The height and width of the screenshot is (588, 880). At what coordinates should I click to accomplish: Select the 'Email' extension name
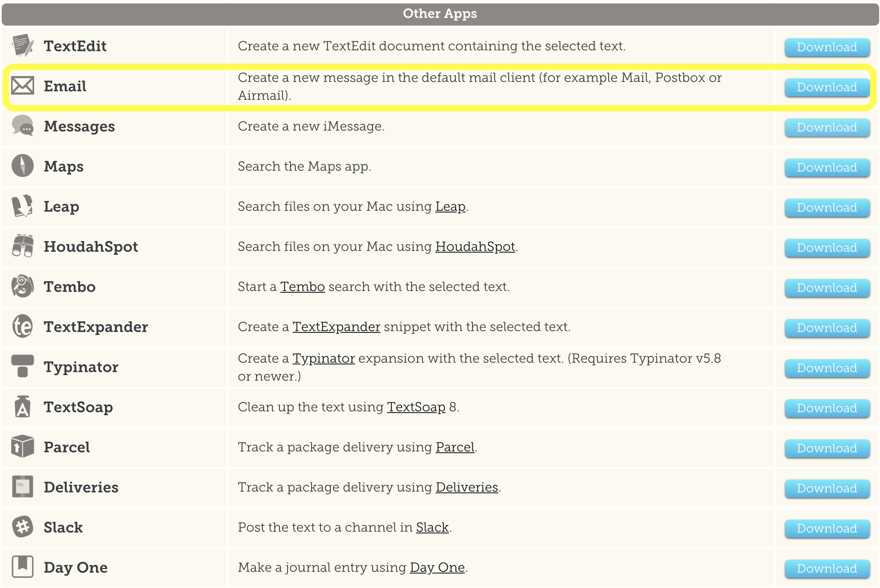65,86
